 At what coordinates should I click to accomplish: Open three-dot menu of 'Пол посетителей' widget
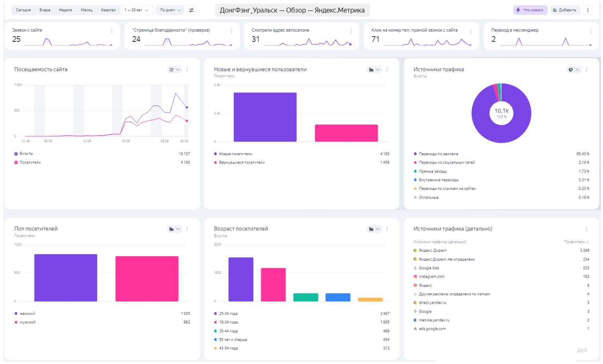(x=187, y=229)
